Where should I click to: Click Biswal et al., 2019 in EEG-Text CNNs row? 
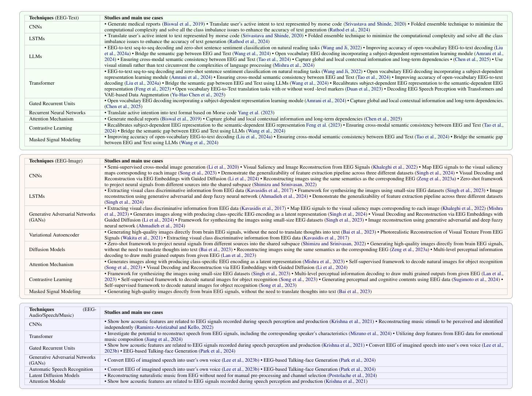pyautogui.click(x=183, y=24)
